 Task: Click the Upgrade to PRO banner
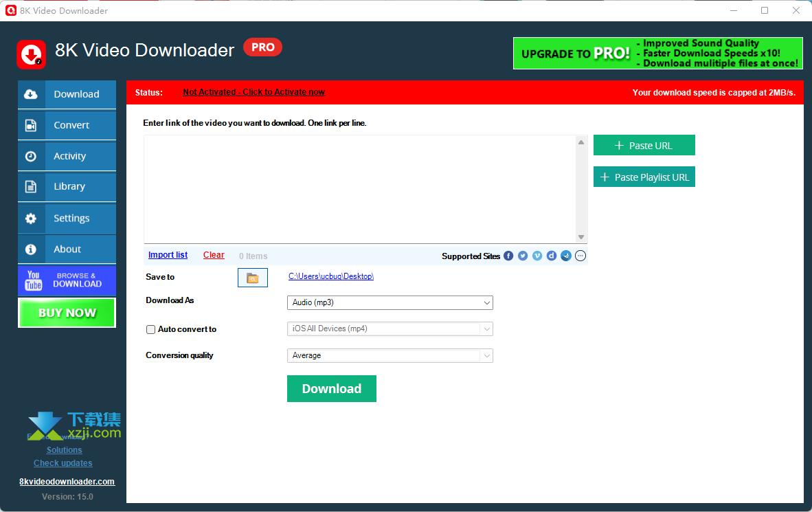click(657, 54)
